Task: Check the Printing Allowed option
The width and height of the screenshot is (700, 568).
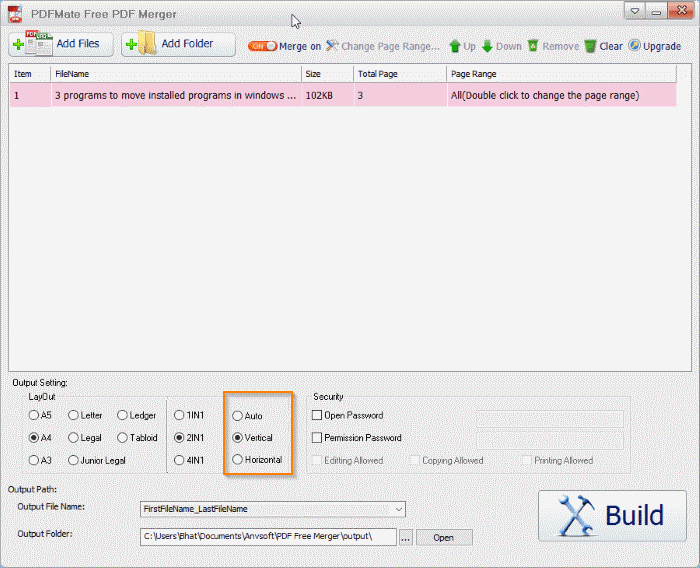Action: point(527,460)
